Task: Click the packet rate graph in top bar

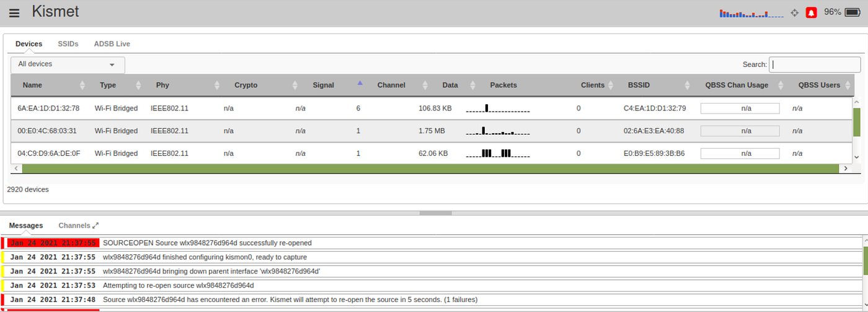Action: pos(752,13)
